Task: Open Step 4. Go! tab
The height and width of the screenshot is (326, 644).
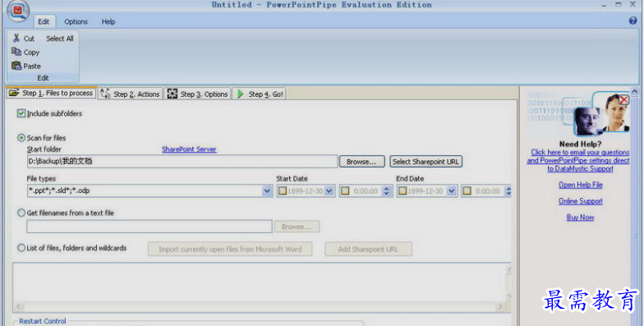Action: (x=260, y=94)
